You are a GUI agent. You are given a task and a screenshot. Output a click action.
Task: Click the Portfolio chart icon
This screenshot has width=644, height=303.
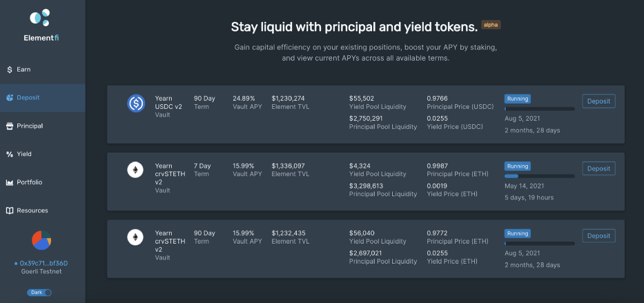10,182
